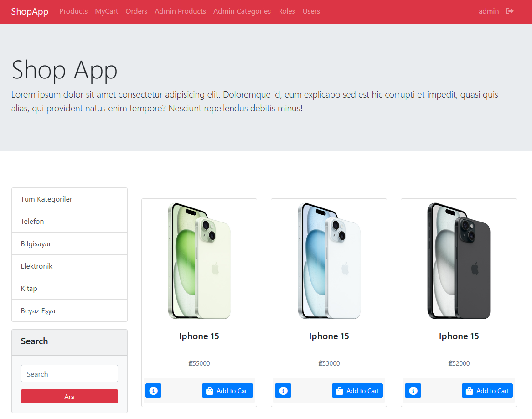Open details icon for ₺52000 Iphone 15
This screenshot has height=419, width=532.
[413, 390]
